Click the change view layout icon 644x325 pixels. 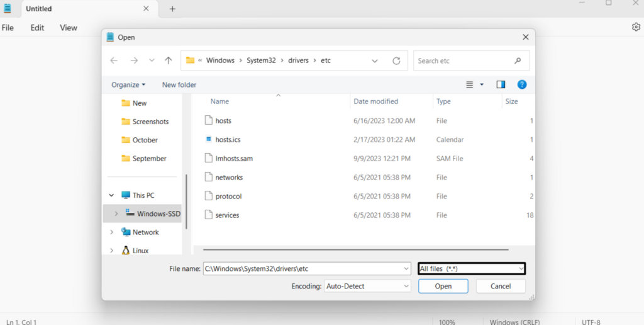point(469,84)
